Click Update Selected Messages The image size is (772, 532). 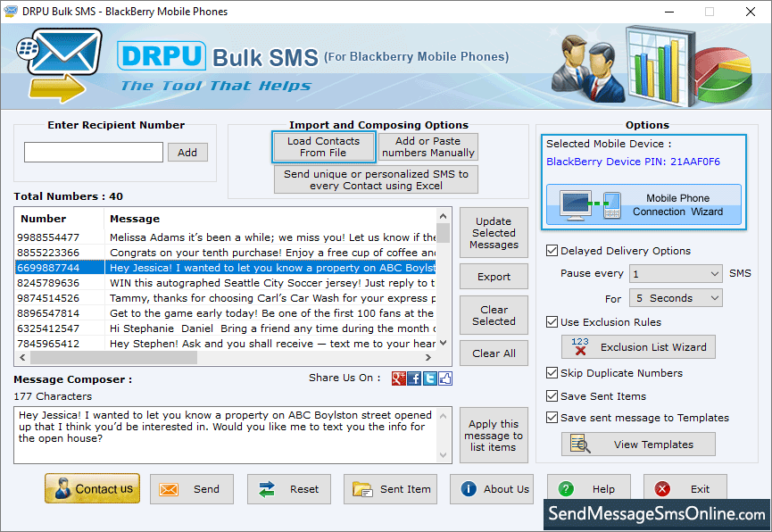[494, 232]
